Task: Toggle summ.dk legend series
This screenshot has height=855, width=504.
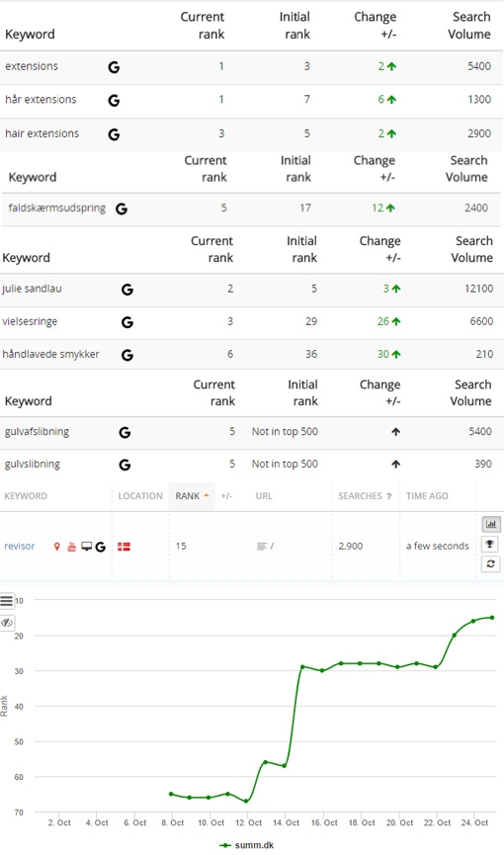Action: [246, 845]
